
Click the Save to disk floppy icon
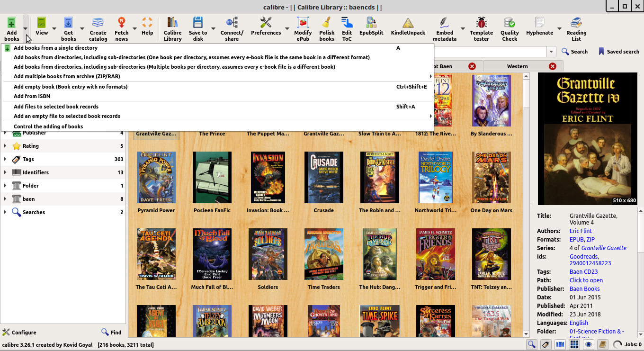198,22
